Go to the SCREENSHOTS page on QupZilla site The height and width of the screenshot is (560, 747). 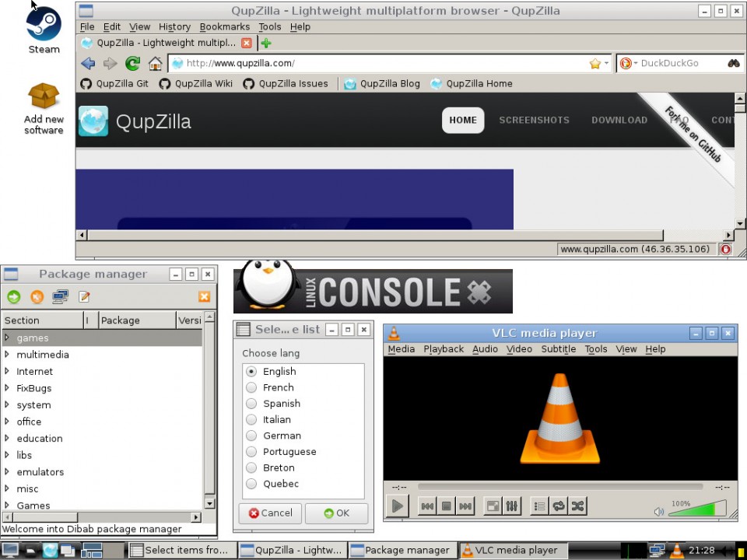[x=534, y=120]
